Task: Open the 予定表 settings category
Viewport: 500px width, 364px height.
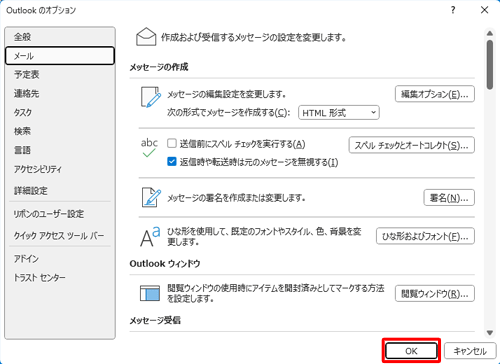Action: pyautogui.click(x=60, y=74)
